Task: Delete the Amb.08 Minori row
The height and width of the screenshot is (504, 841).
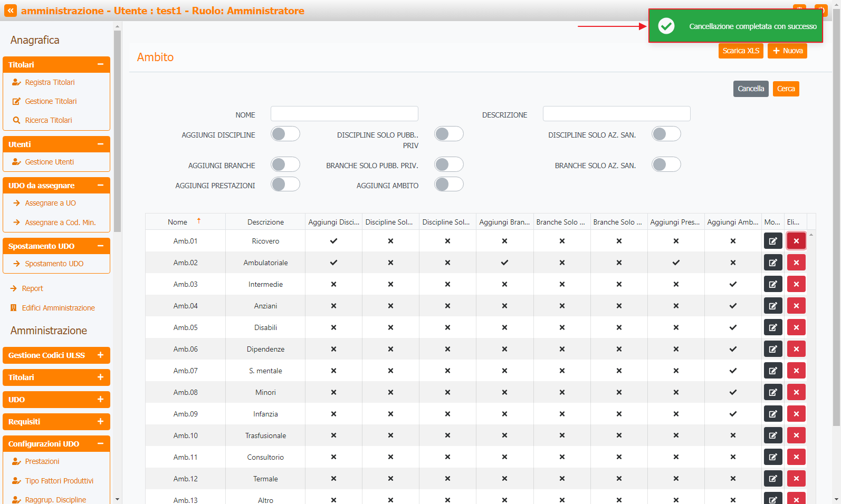Action: pyautogui.click(x=796, y=392)
